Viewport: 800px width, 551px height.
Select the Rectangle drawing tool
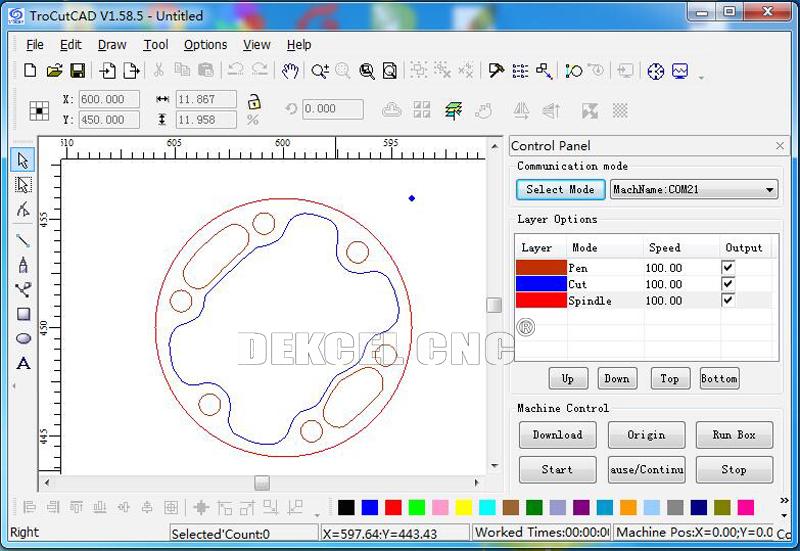pyautogui.click(x=23, y=314)
